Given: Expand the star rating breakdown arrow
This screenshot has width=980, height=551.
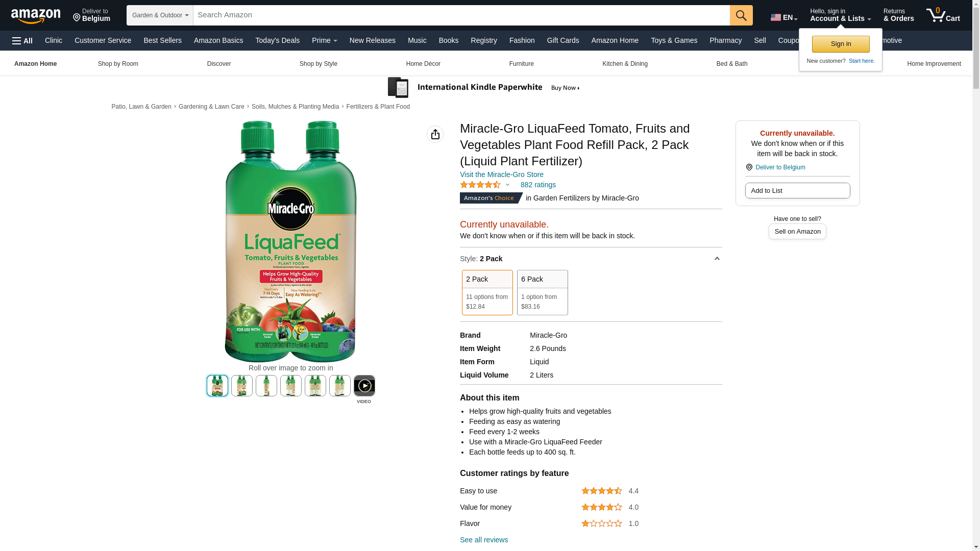Looking at the screenshot, I should click(x=507, y=185).
